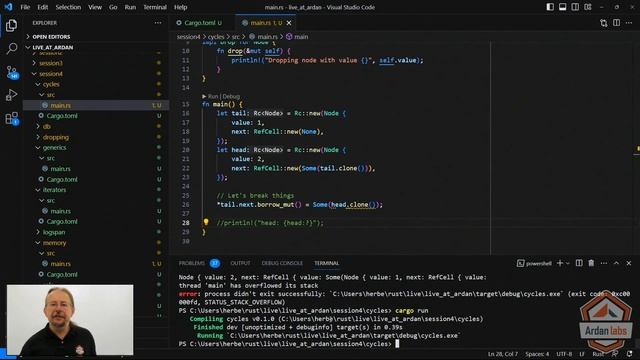Switch to the OUTPUT panel tab
Screen dimensions: 640x360
click(x=240, y=263)
